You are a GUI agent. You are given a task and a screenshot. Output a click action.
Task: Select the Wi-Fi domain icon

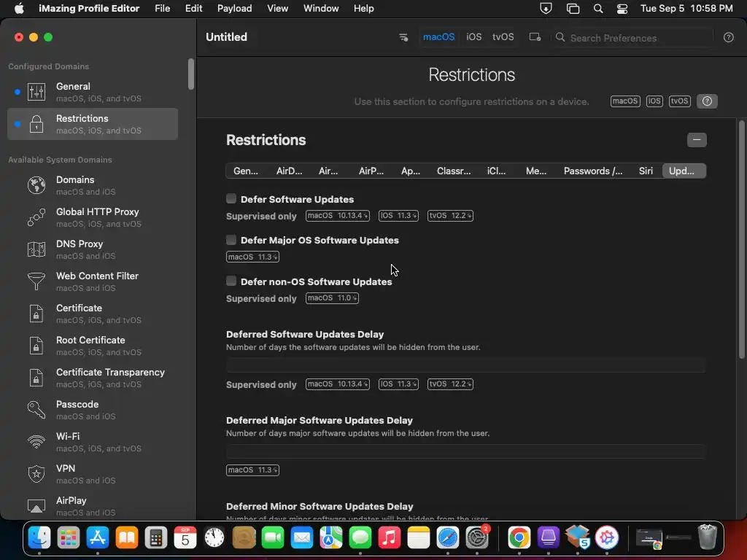coord(36,442)
